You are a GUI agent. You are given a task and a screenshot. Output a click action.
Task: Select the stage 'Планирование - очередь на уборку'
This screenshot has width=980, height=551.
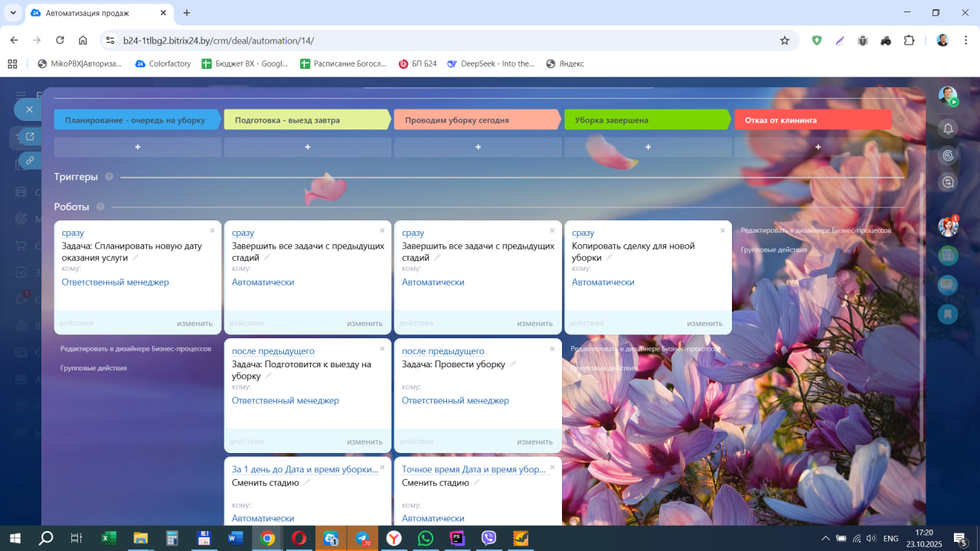137,120
